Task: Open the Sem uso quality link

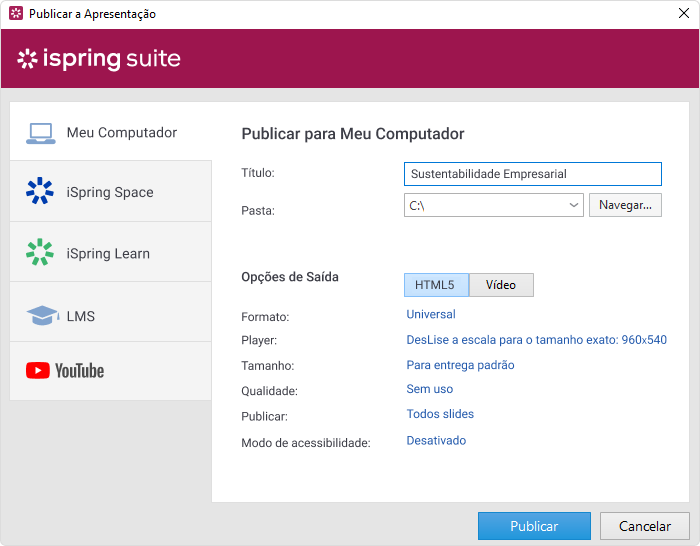Action: [x=429, y=389]
